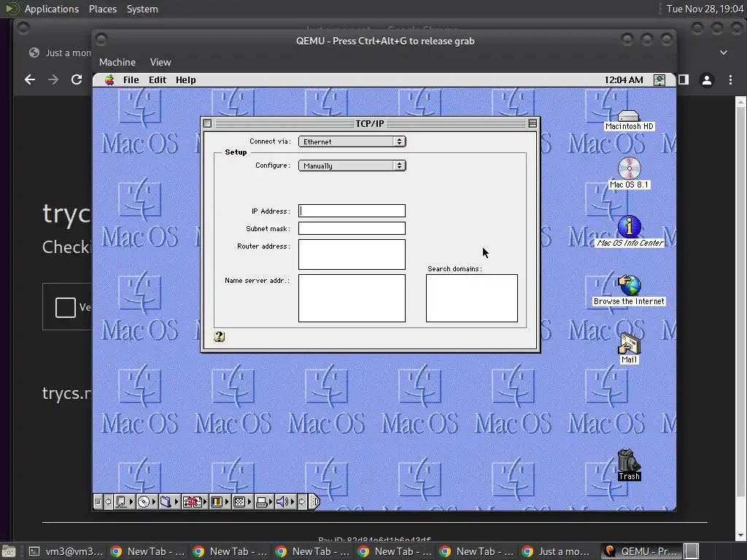The image size is (747, 560).
Task: Select the Mac OS 8.1 CD icon
Action: pyautogui.click(x=629, y=173)
